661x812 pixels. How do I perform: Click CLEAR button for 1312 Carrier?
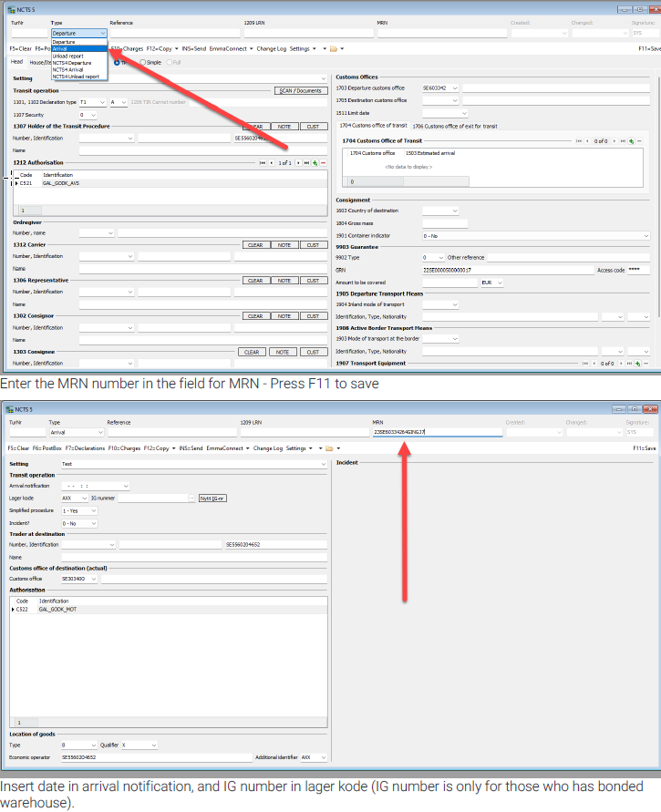point(255,245)
